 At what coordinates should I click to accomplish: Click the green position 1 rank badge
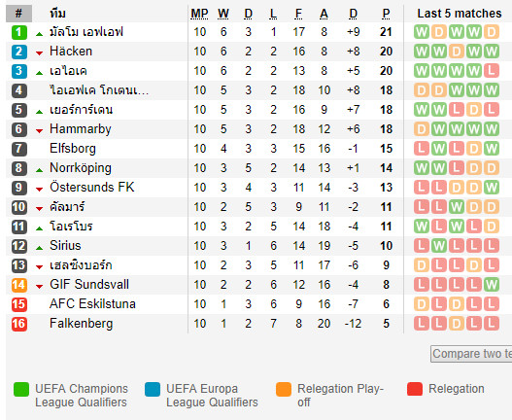click(18, 32)
